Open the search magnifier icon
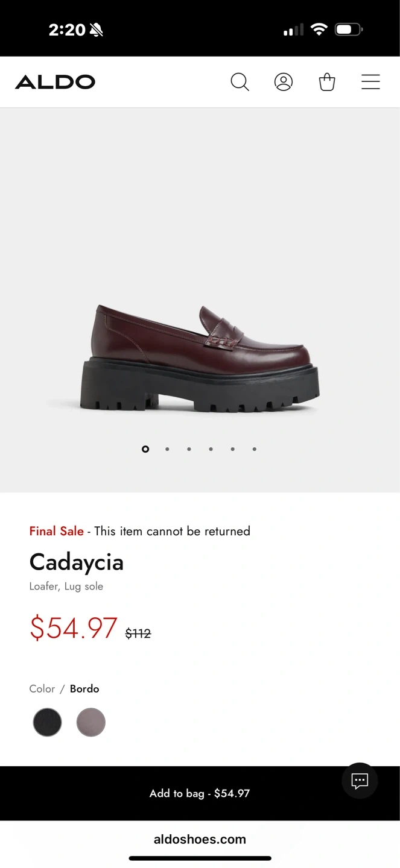 [240, 82]
